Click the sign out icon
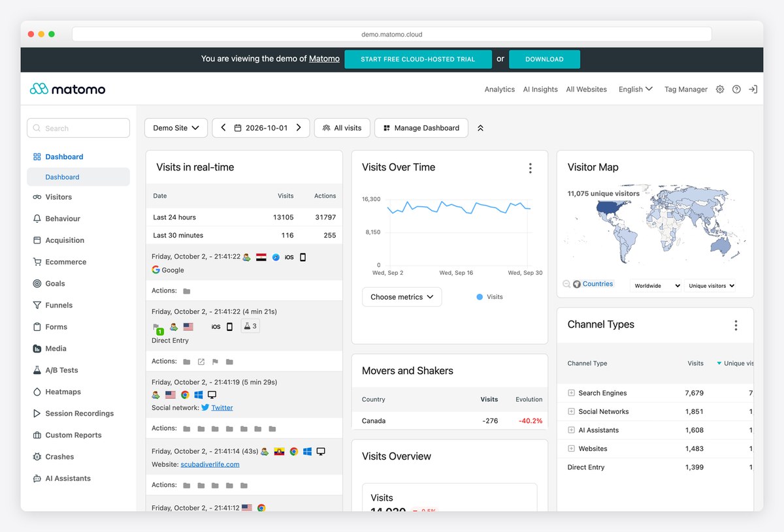Viewport: 784px width, 532px height. (x=753, y=89)
